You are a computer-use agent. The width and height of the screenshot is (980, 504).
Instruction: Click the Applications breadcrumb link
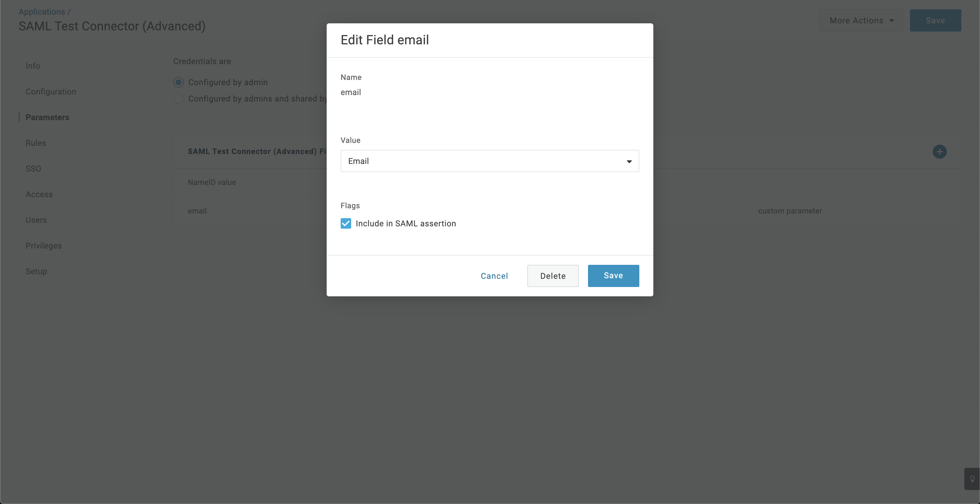coord(42,11)
